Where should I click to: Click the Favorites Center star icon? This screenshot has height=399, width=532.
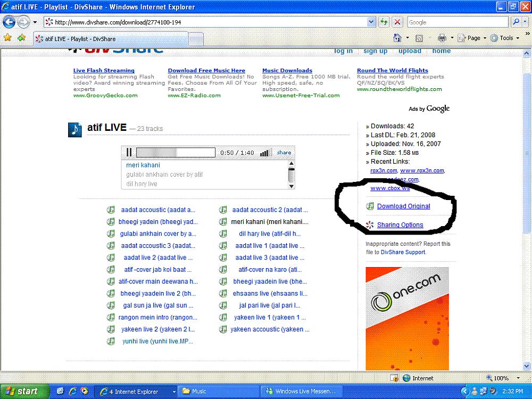7,38
